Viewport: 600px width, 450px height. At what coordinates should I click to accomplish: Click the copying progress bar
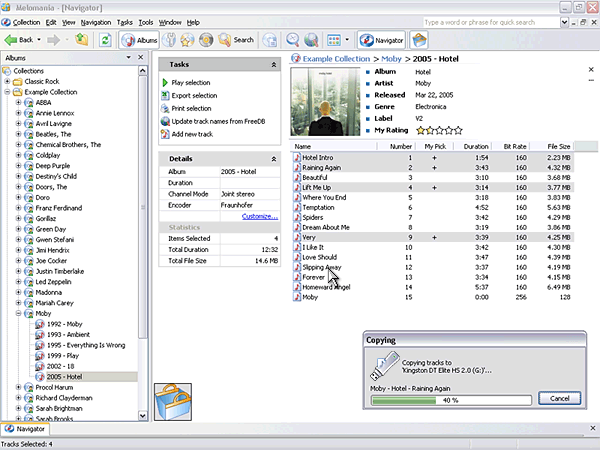(451, 400)
